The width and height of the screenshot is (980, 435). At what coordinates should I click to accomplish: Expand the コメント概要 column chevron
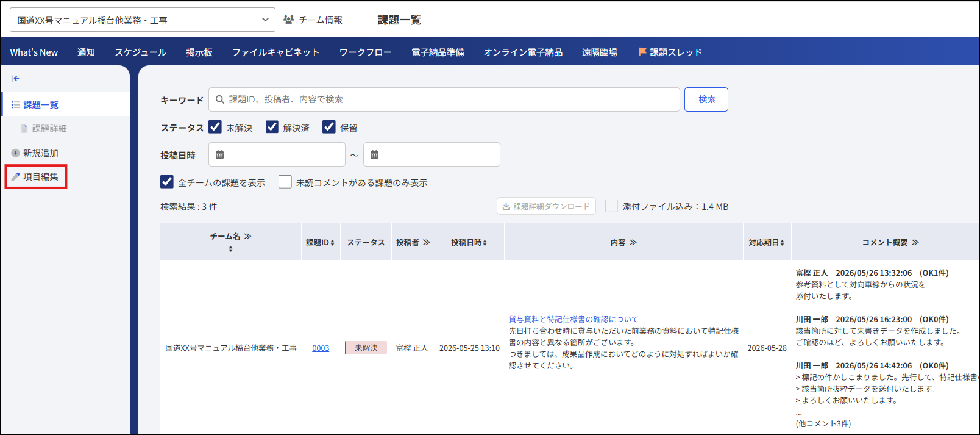tap(915, 243)
